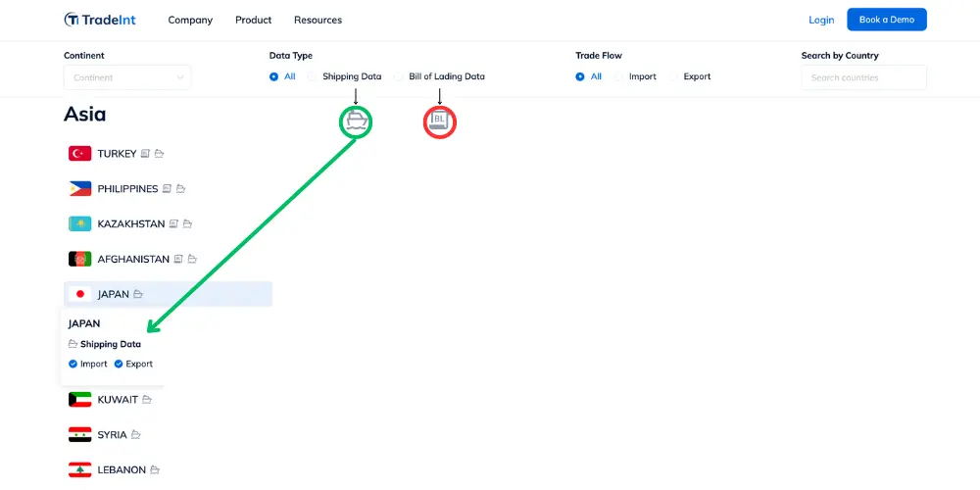
Task: Click Kuwait's shipping data ship icon
Action: pyautogui.click(x=147, y=400)
